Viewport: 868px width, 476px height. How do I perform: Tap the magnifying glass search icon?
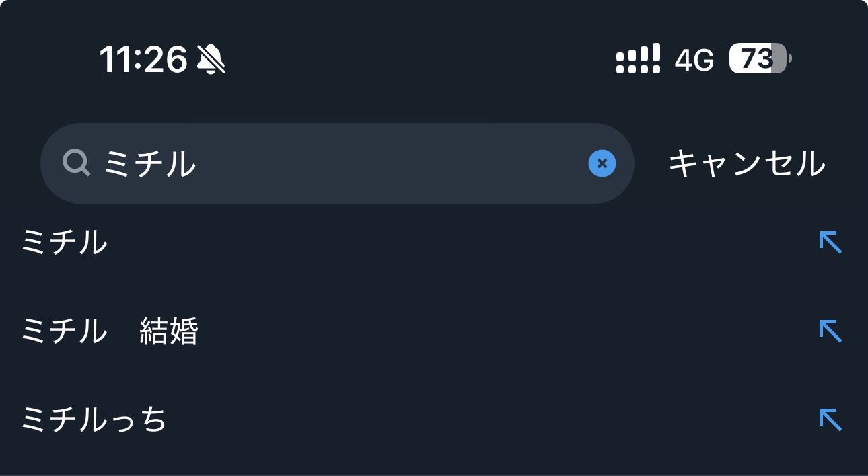[x=77, y=163]
